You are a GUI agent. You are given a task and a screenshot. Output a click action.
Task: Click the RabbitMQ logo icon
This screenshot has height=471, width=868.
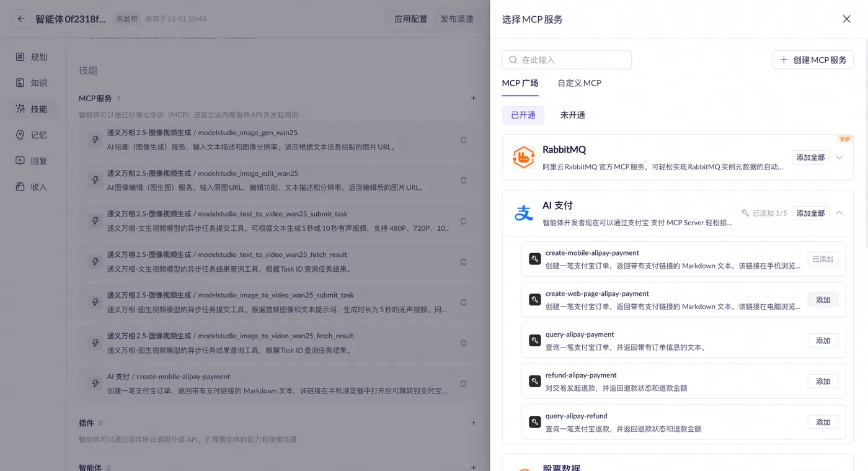524,157
